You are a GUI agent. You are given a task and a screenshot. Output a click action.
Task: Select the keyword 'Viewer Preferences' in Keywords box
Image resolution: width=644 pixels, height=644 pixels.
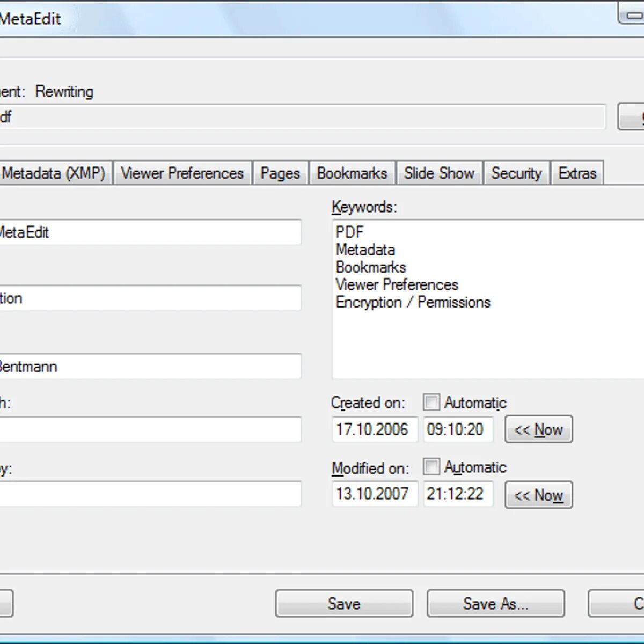[x=397, y=285]
